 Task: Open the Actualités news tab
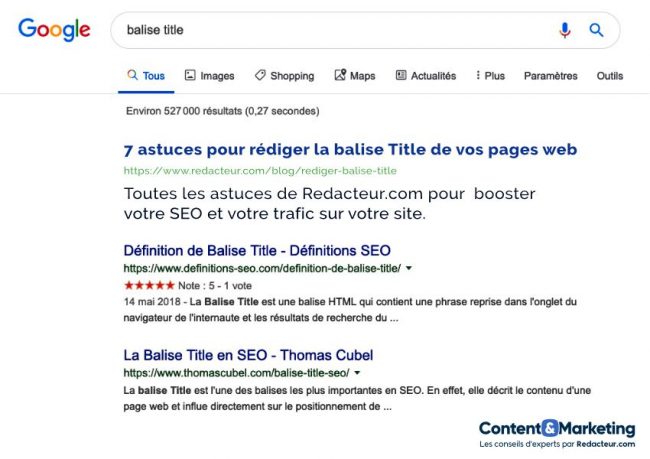425,76
